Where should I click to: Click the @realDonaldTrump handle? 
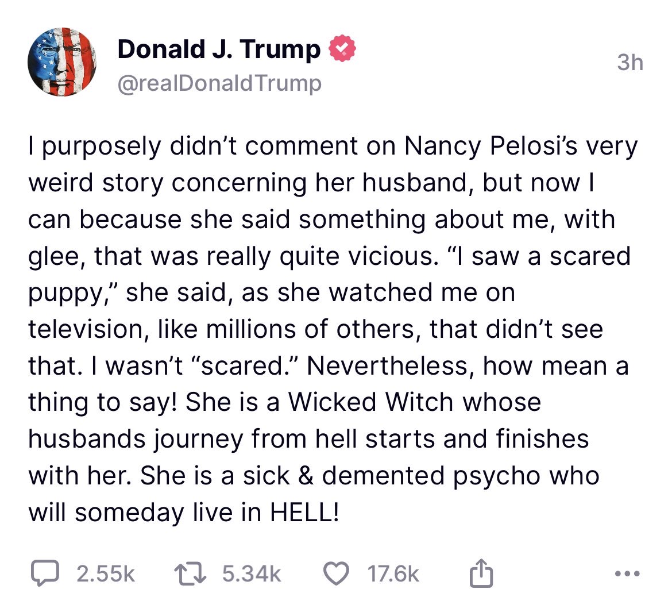point(219,84)
